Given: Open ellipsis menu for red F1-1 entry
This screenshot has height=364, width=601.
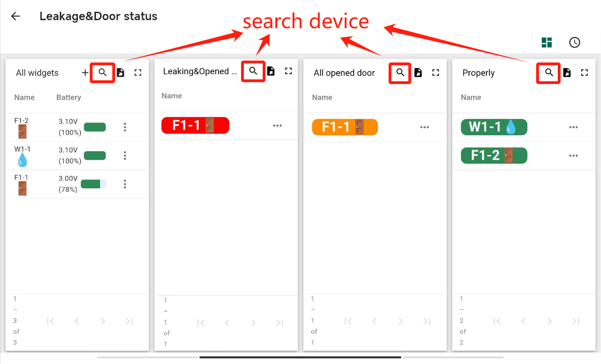Looking at the screenshot, I should click(278, 125).
